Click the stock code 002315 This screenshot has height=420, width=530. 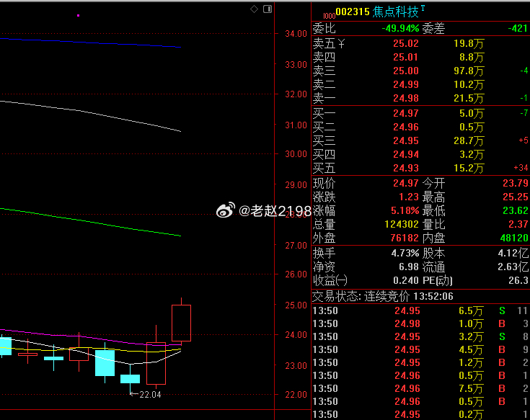click(353, 12)
